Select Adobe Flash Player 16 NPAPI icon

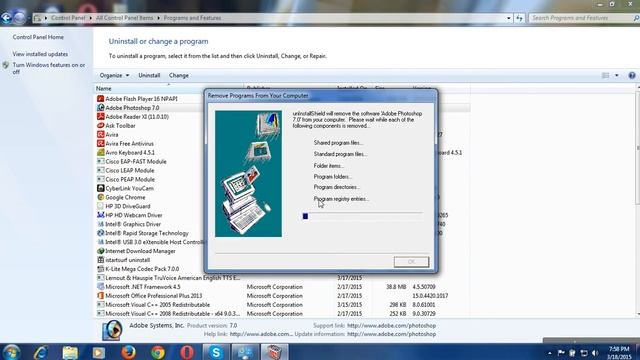coord(100,99)
